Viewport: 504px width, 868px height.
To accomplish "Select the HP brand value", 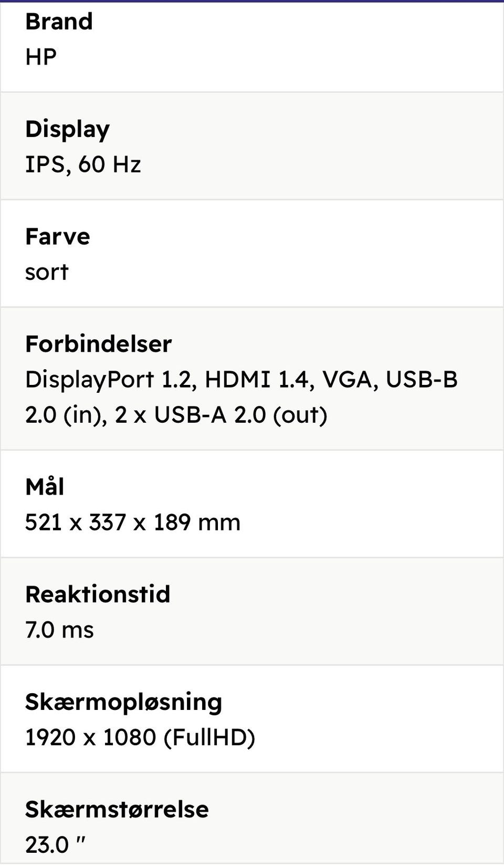I will click(40, 57).
